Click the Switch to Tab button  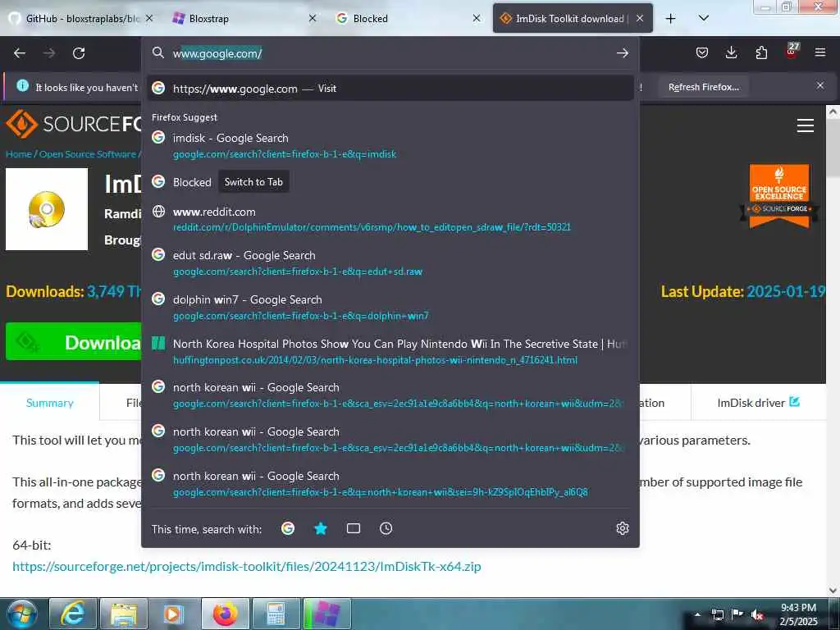coord(253,182)
